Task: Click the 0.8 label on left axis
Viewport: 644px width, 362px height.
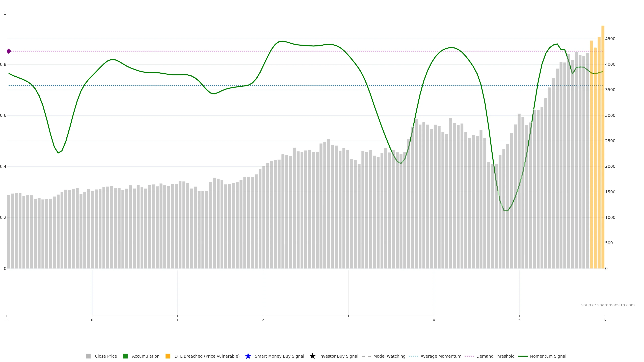Action: point(3,65)
